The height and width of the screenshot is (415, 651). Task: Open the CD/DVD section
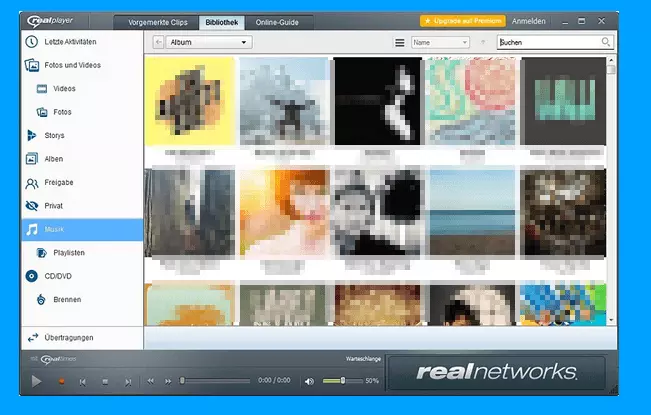point(82,276)
